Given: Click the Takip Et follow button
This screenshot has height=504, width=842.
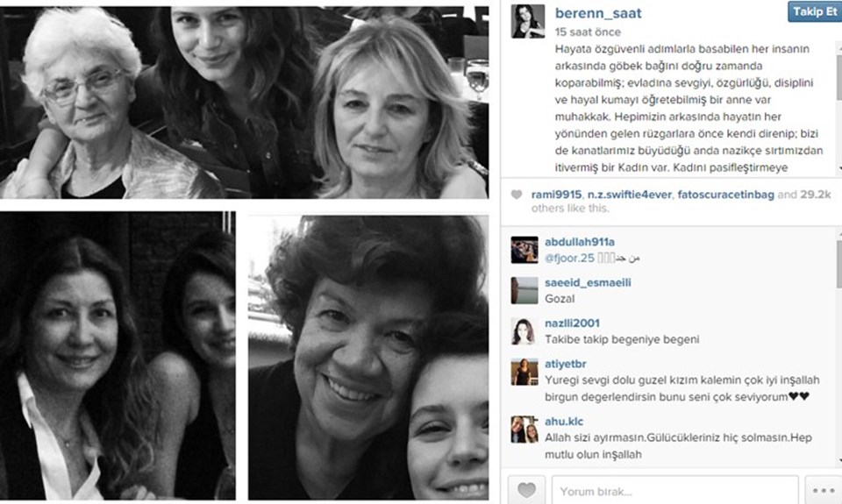Looking at the screenshot, I should [815, 11].
